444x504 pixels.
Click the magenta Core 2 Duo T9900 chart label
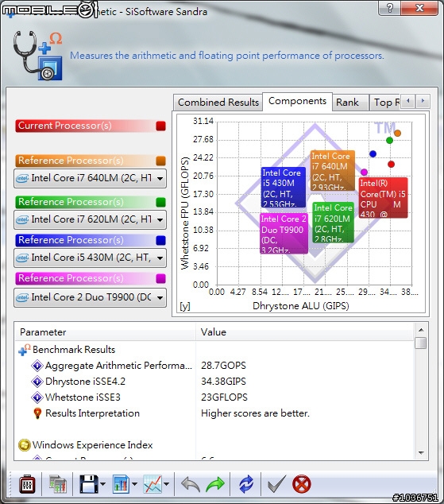pyautogui.click(x=284, y=234)
